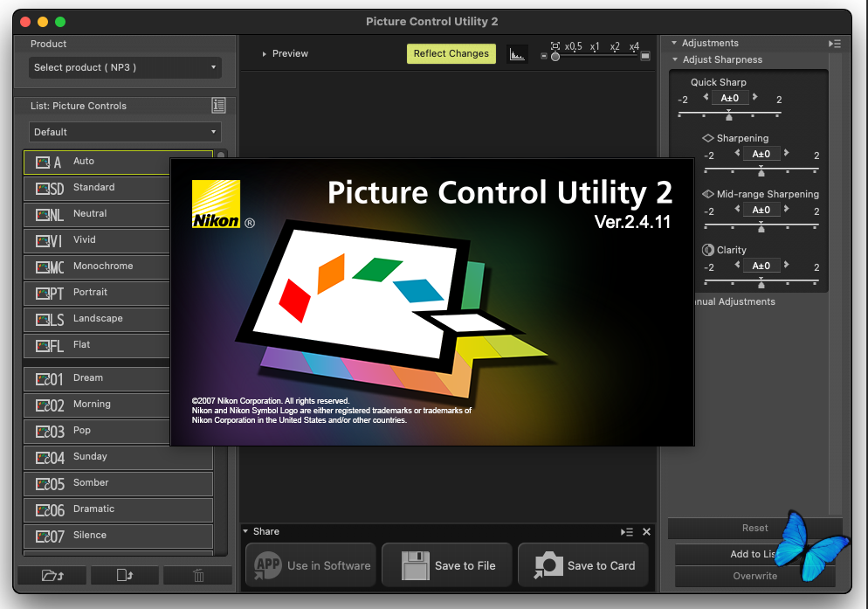The width and height of the screenshot is (868, 609).
Task: Collapse the Share panel disclosure triangle
Action: click(246, 531)
